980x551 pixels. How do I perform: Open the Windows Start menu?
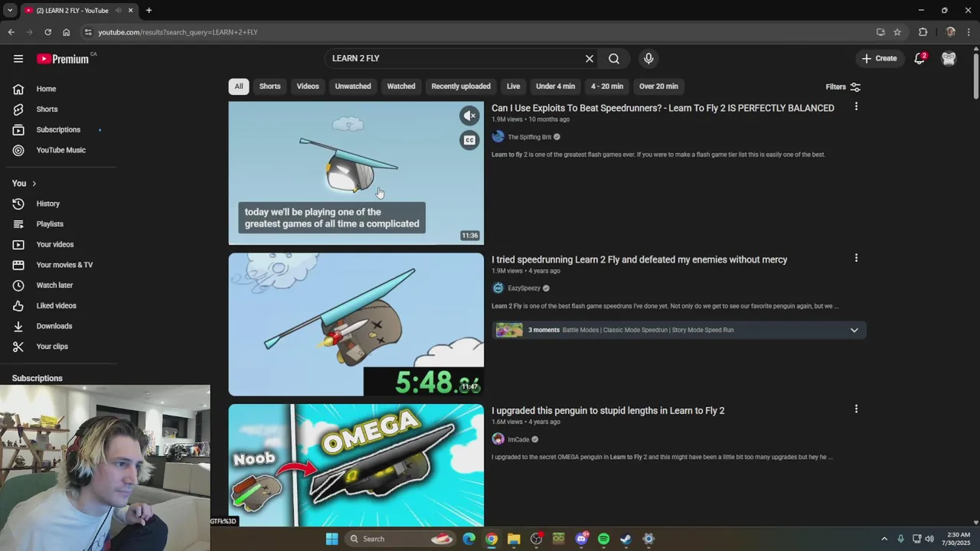[x=332, y=539]
